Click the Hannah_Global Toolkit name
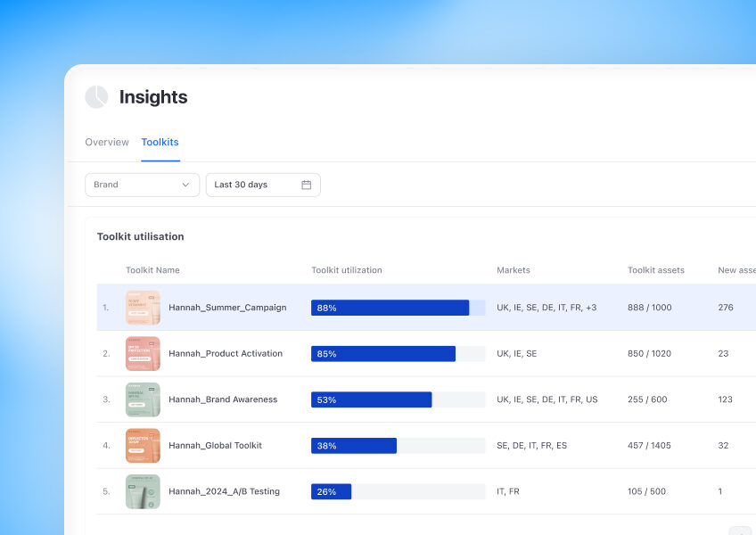Viewport: 756px width, 535px height. (x=215, y=445)
